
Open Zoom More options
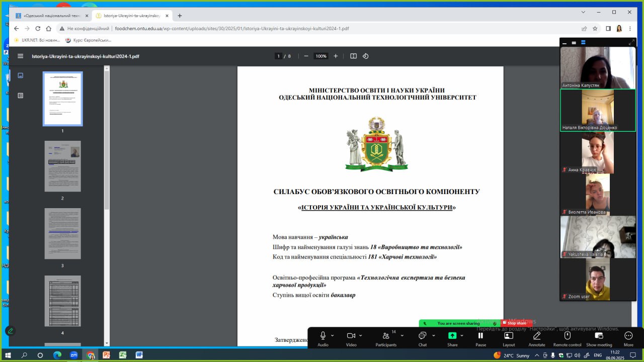point(628,338)
